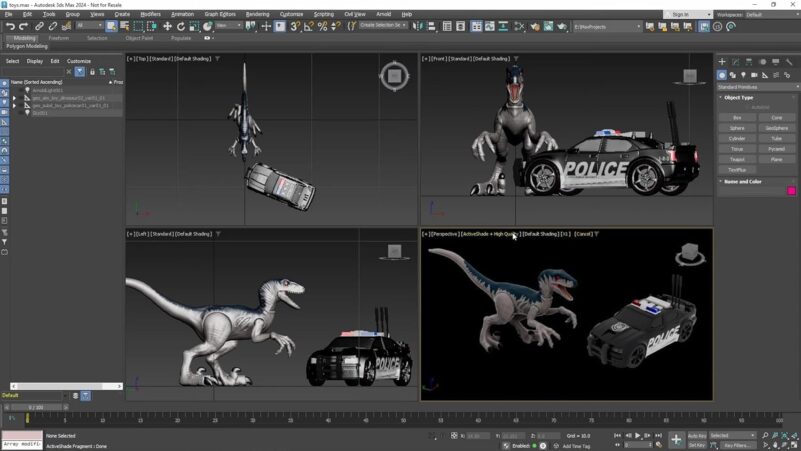Open the Key Filters button
Screen dimensions: 801x451
(737, 445)
